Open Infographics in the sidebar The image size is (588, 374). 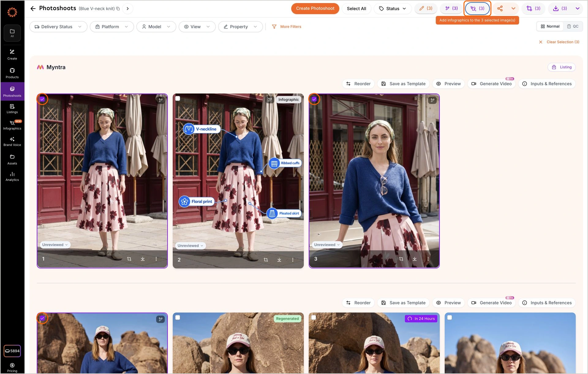point(12,125)
